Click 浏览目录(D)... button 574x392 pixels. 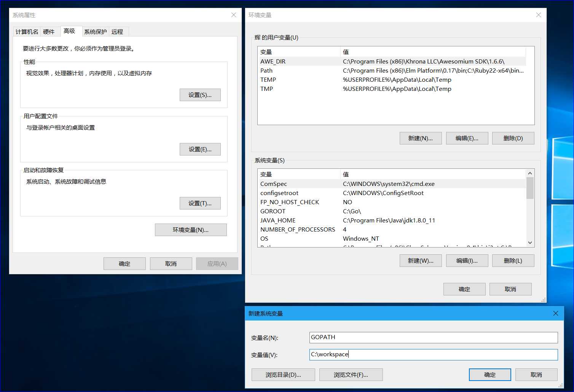pos(283,375)
